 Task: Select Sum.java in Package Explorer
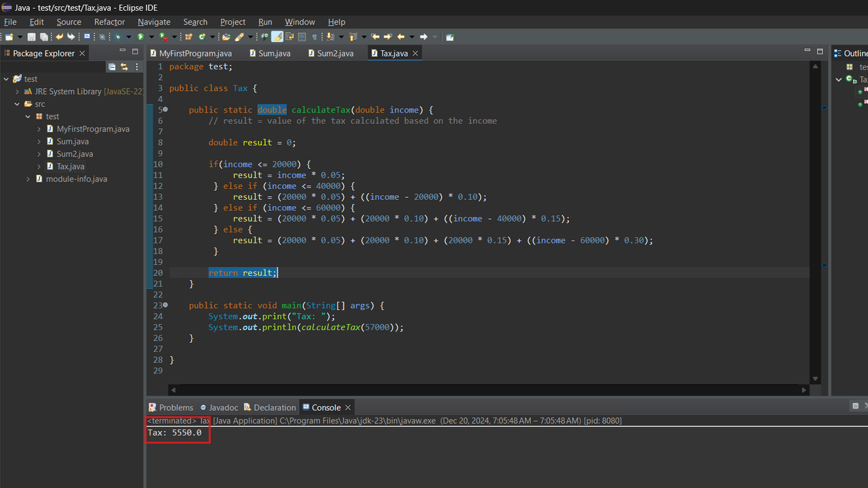pos(73,142)
